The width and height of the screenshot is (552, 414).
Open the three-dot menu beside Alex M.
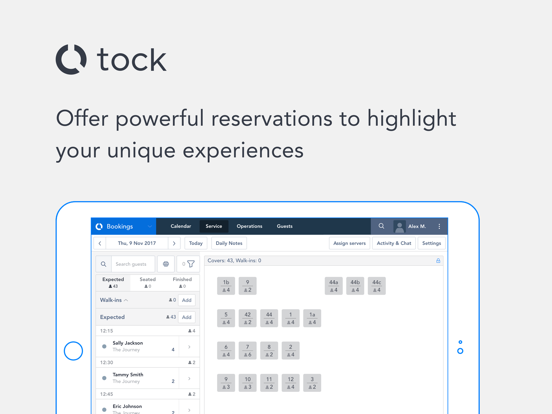(x=439, y=226)
